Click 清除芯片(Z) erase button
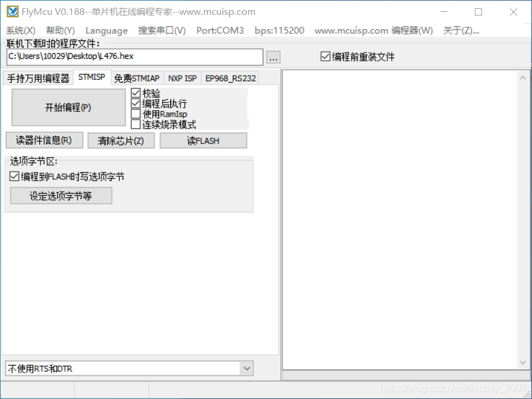 click(121, 141)
